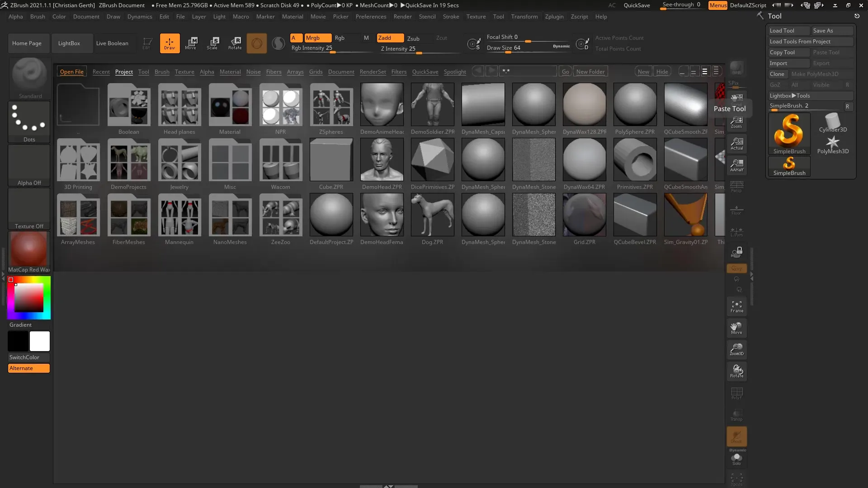Open the Alpha Off selector
This screenshot has height=488, width=868.
point(29,165)
